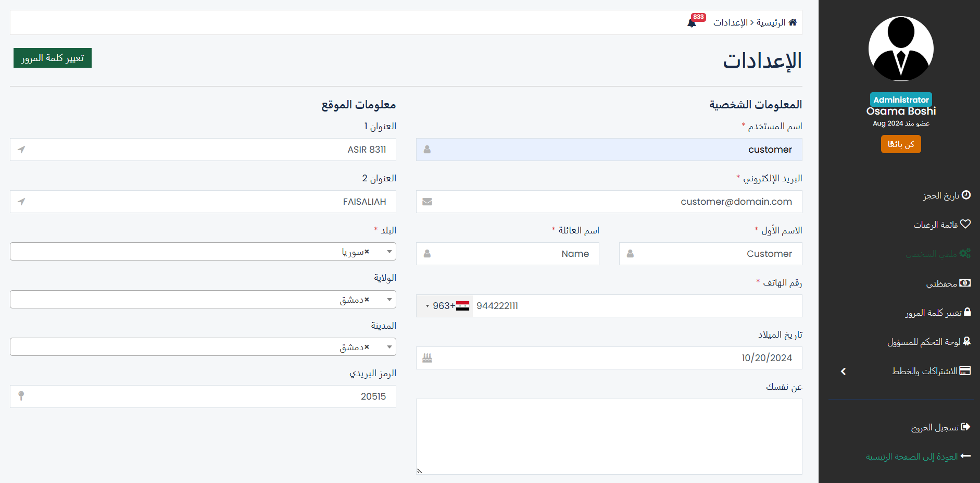
Task: Click the calendar icon in the birthdate field
Action: click(x=427, y=358)
